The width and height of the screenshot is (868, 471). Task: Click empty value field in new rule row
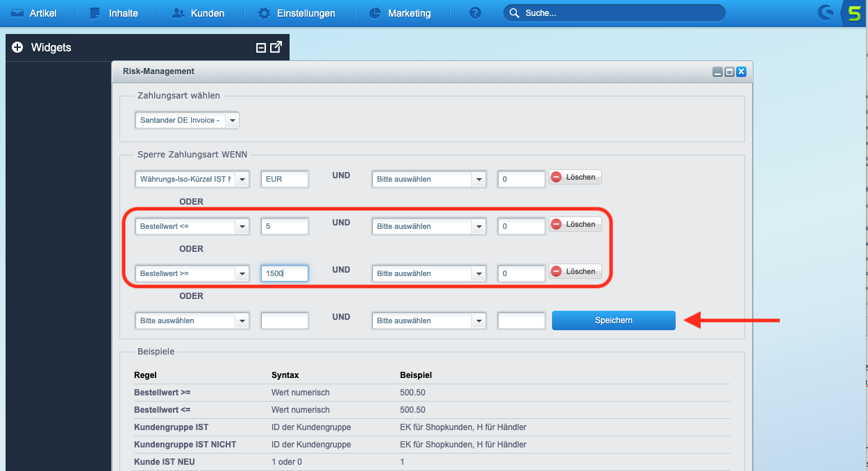point(285,320)
